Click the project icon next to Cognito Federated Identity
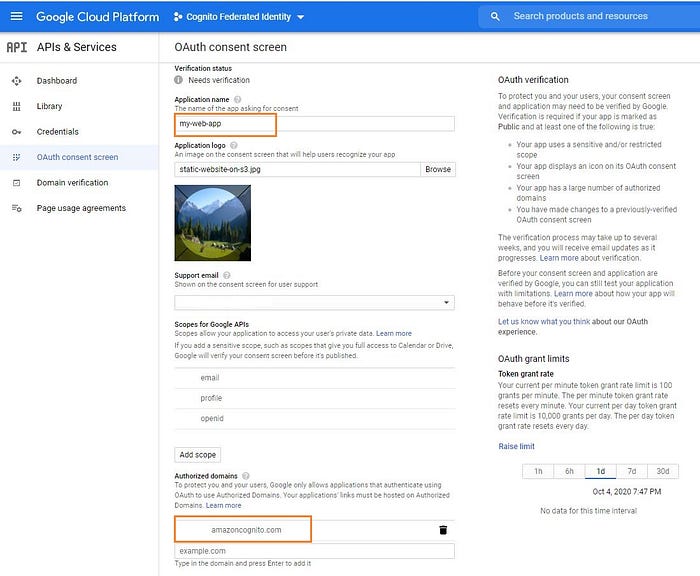This screenshot has width=700, height=576. tap(178, 17)
